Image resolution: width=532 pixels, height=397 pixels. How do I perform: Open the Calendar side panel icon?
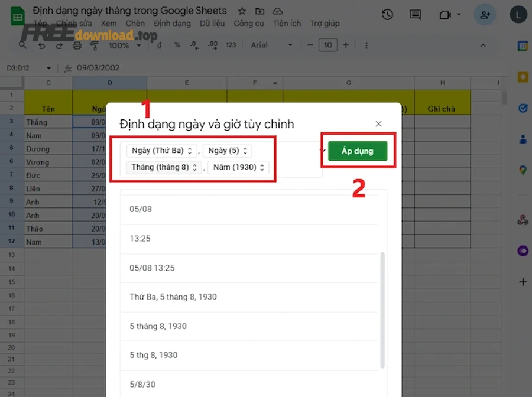523,45
